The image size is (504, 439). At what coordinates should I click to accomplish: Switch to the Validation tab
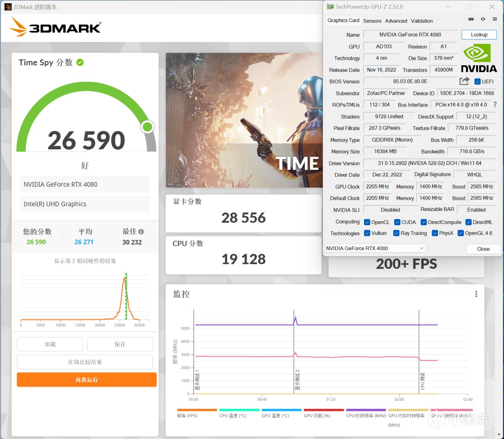click(x=422, y=21)
